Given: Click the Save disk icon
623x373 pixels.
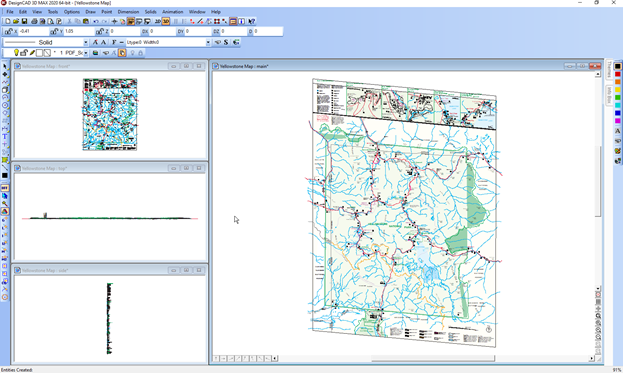Looking at the screenshot, I should coord(24,21).
